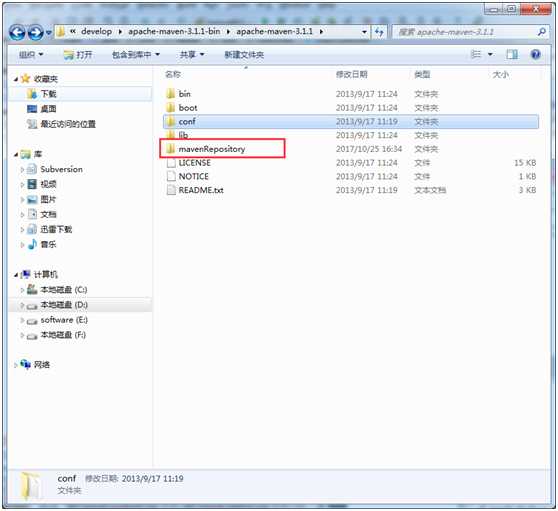
Task: Select the conf folder icon
Action: coord(171,121)
